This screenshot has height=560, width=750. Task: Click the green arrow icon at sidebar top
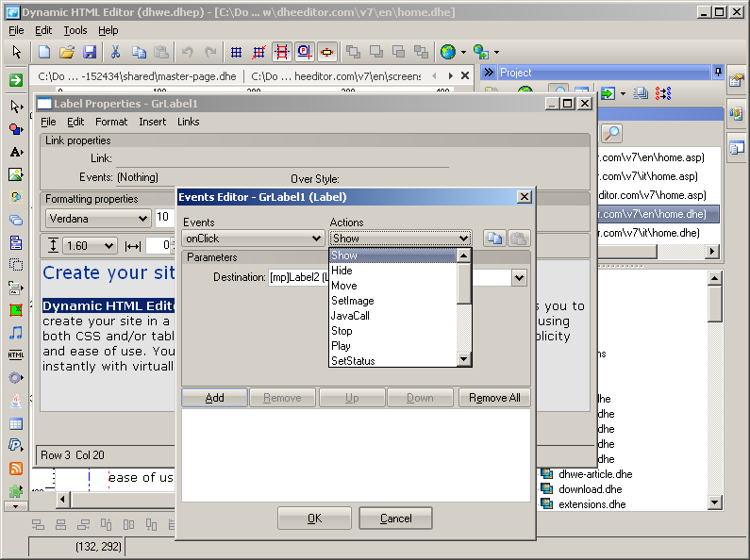[x=16, y=80]
